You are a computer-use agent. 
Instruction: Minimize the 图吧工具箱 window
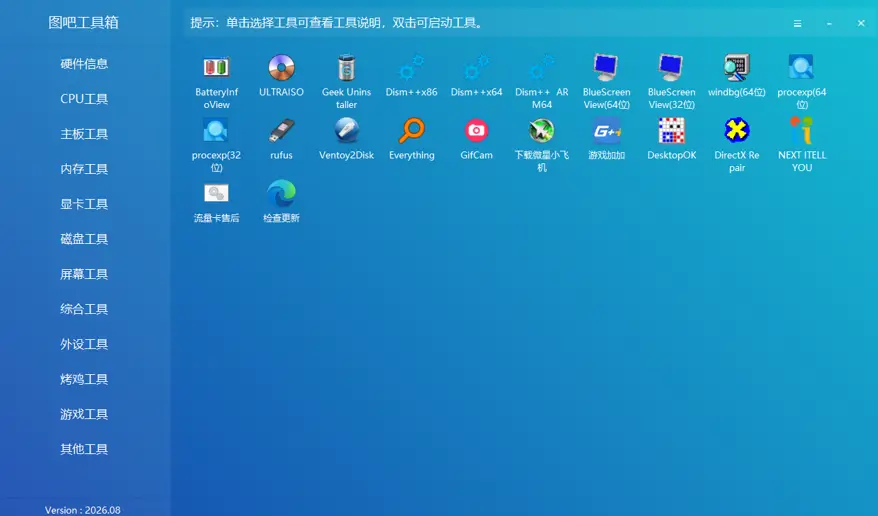click(829, 24)
